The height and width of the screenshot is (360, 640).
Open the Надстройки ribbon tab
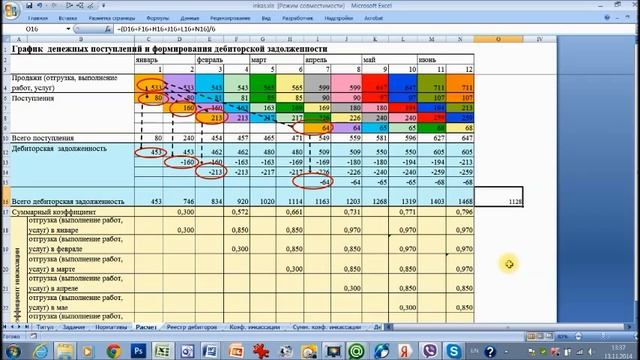coord(339,18)
